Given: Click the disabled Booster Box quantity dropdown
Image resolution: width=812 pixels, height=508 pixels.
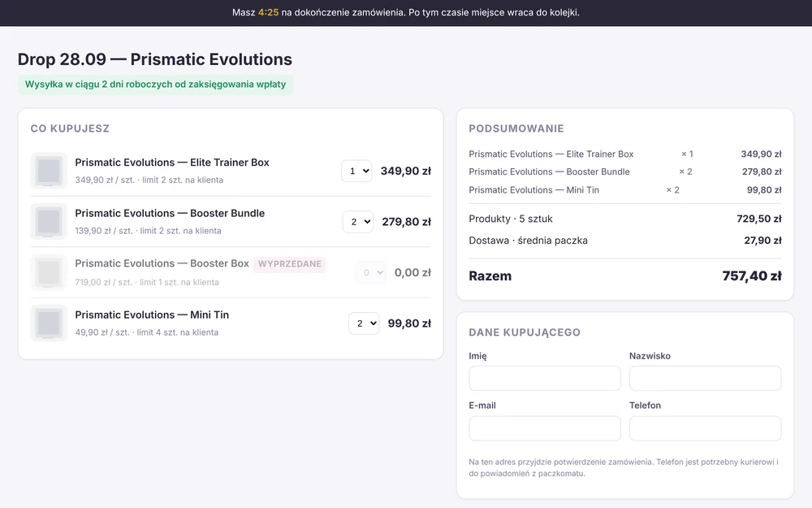Looking at the screenshot, I should [370, 272].
